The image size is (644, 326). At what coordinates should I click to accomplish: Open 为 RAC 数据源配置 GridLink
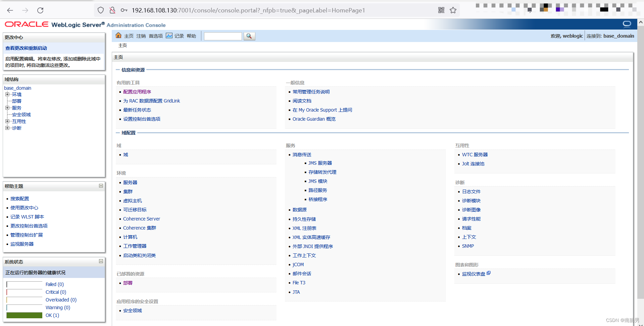tap(151, 101)
